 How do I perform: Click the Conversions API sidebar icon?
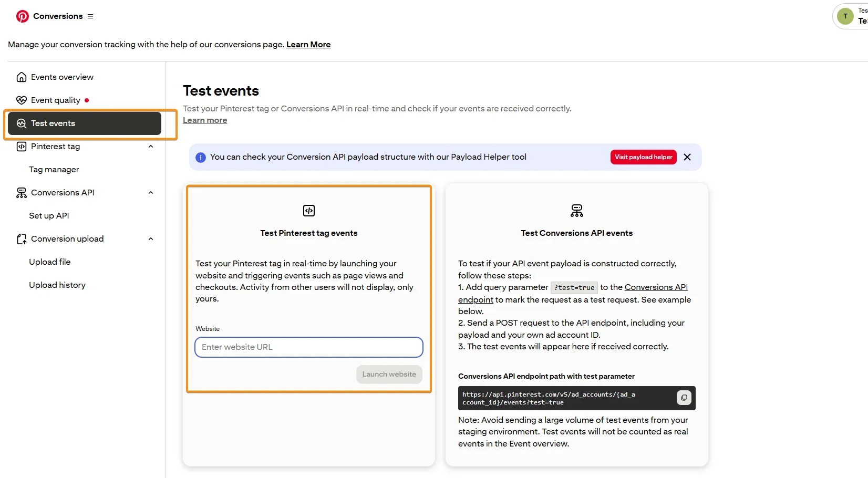tap(22, 193)
